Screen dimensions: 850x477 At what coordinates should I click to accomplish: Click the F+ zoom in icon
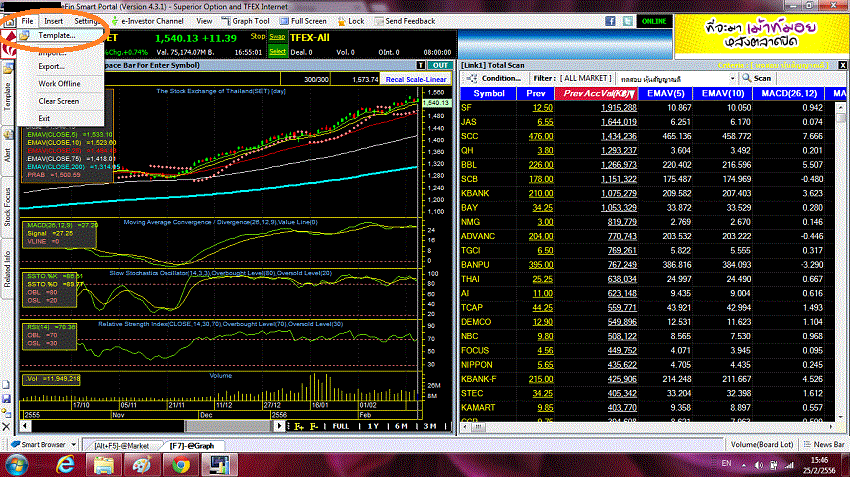click(299, 427)
